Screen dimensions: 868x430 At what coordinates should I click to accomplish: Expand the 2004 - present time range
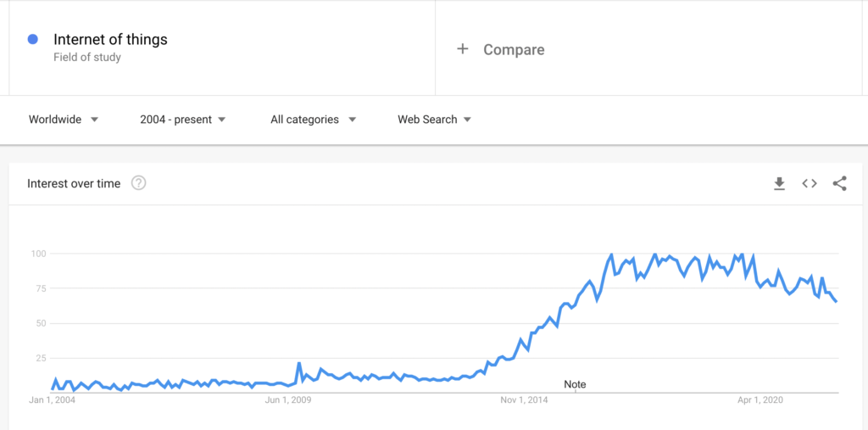183,120
